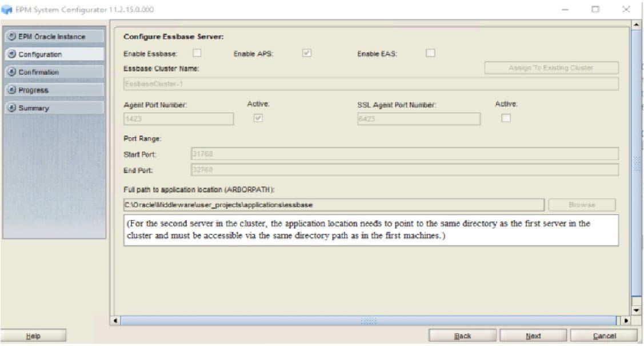Toggle the Enable APS checkbox

click(306, 53)
